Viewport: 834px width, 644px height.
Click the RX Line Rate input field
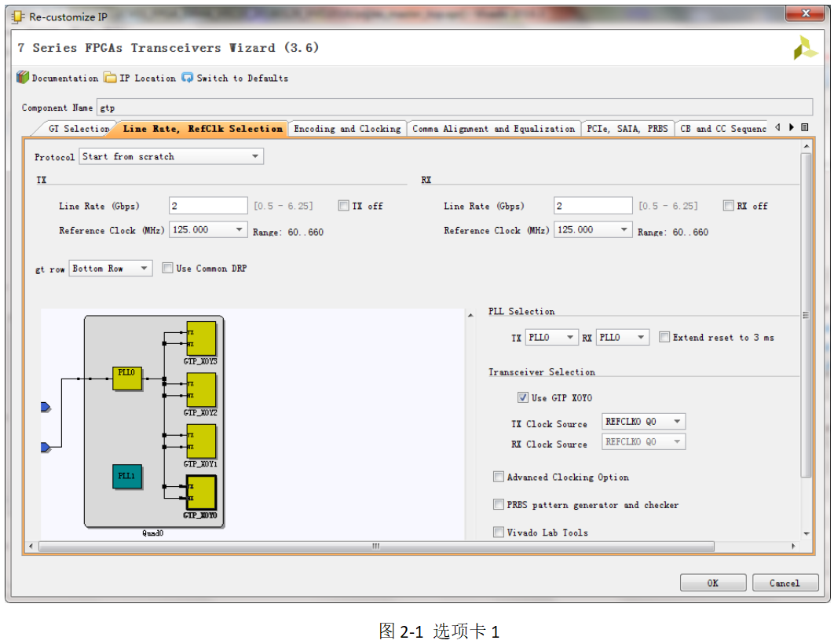coord(593,205)
